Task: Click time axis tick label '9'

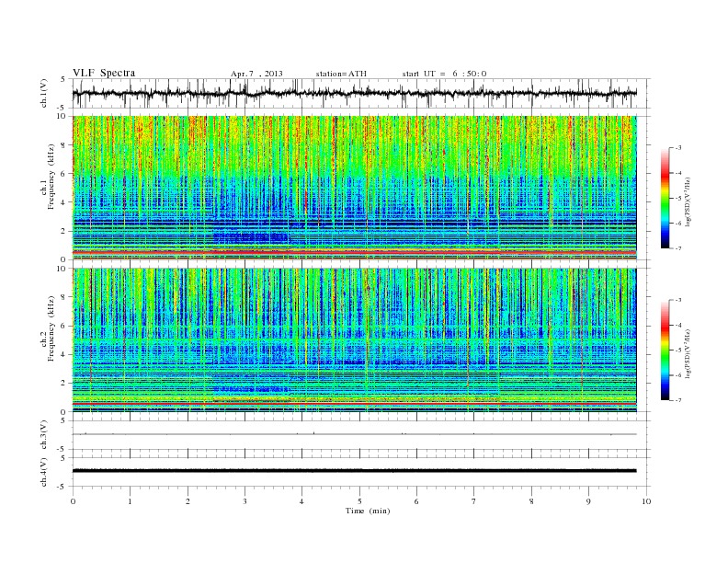Action: 588,501
